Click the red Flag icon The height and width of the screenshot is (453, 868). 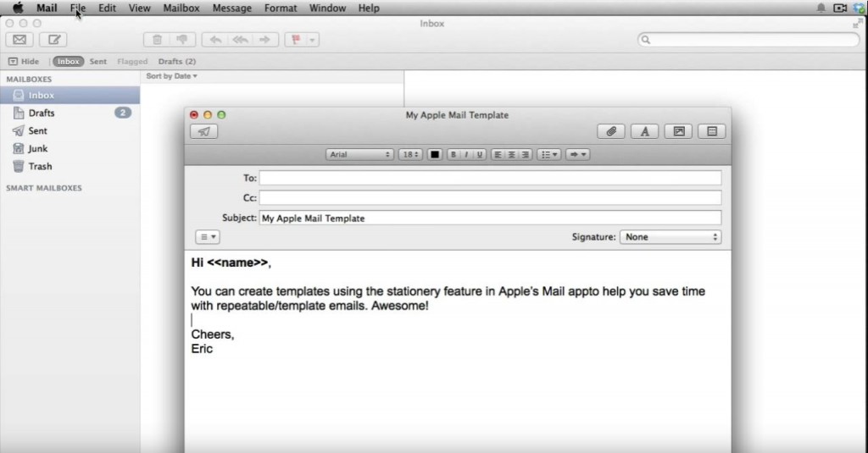(296, 40)
